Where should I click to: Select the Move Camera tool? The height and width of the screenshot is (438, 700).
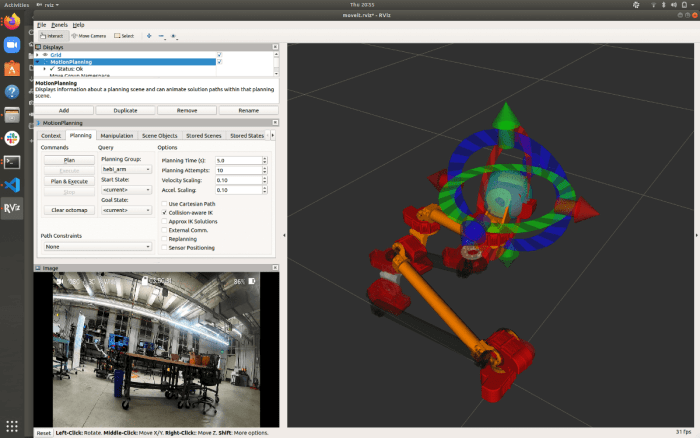click(88, 36)
